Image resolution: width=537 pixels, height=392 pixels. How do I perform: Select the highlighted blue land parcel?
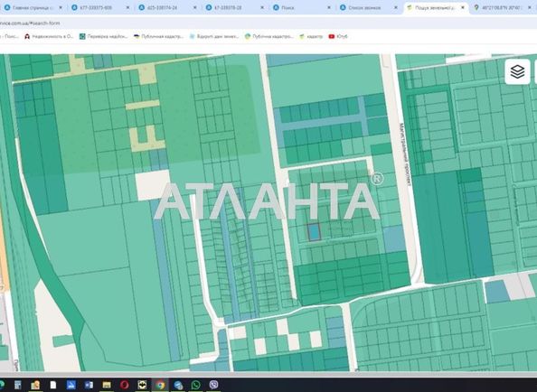point(314,232)
